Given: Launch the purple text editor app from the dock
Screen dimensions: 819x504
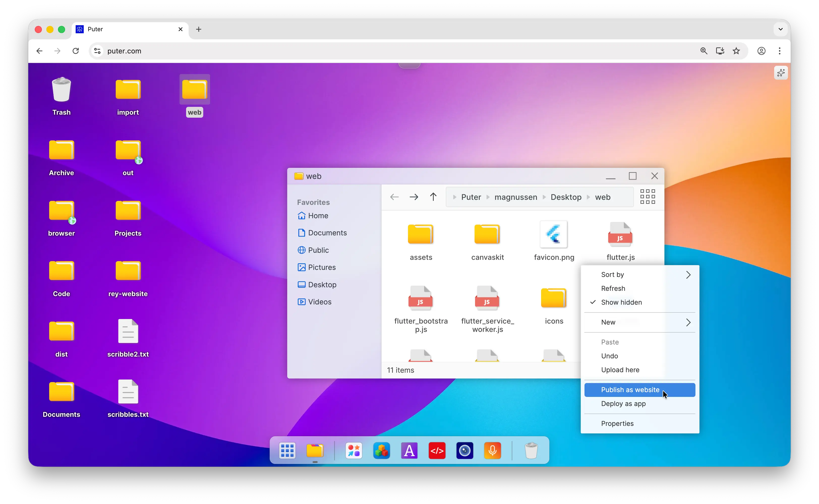Looking at the screenshot, I should [x=409, y=451].
